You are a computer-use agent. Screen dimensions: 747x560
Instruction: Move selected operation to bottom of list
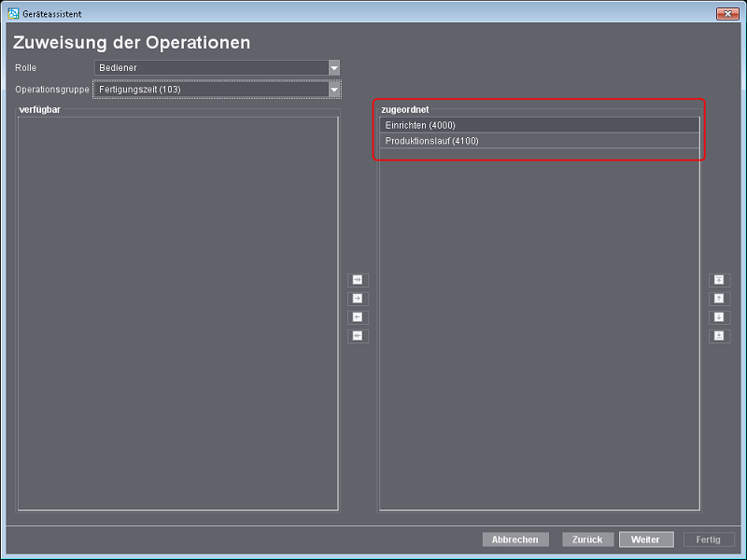pyautogui.click(x=719, y=336)
